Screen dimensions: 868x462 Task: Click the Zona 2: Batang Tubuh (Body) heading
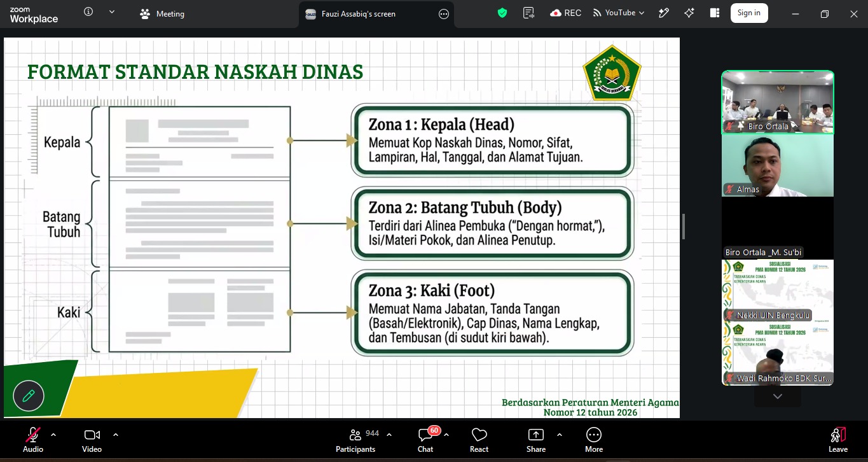point(465,207)
